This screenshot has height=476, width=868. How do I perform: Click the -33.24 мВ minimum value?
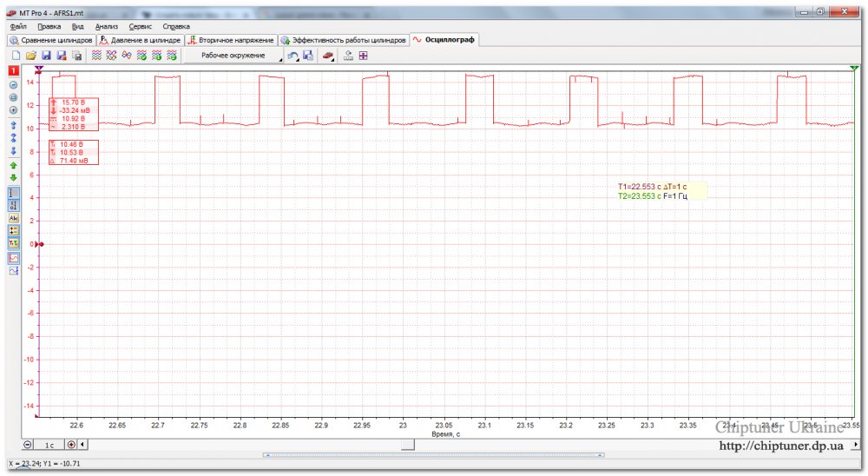[x=74, y=110]
